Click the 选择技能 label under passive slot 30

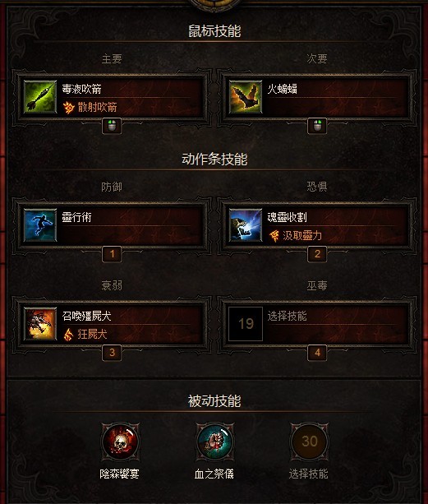pyautogui.click(x=309, y=474)
